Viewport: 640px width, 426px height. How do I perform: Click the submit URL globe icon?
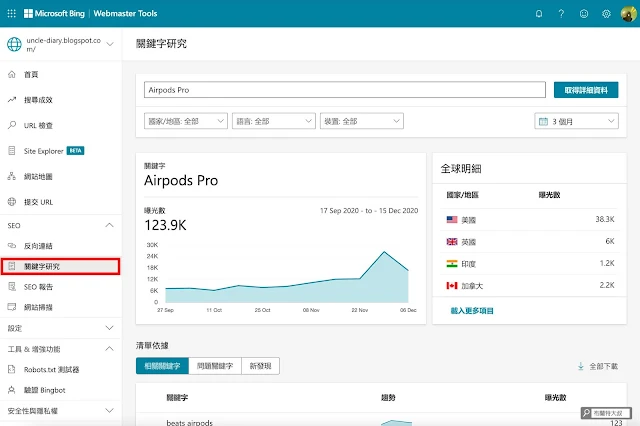click(x=12, y=202)
